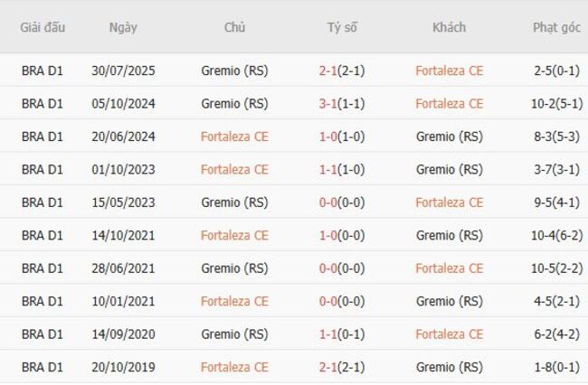Click BRA D1 in the 28/06/2021 row
Image resolution: width=588 pixels, height=385 pixels.
(43, 268)
